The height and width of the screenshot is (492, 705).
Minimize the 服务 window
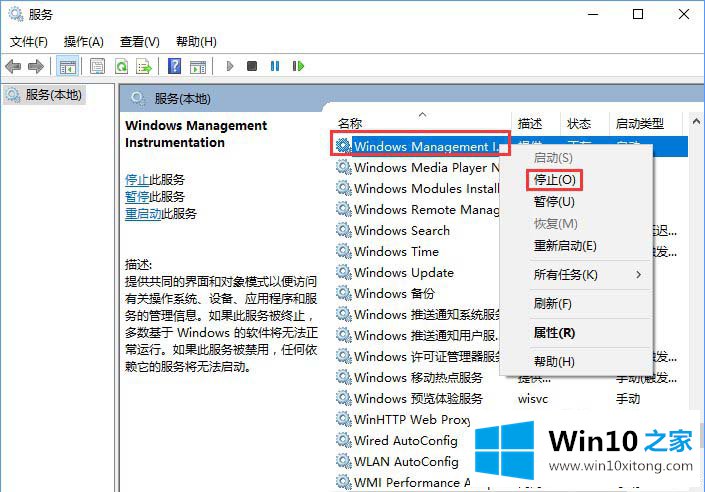pos(593,14)
